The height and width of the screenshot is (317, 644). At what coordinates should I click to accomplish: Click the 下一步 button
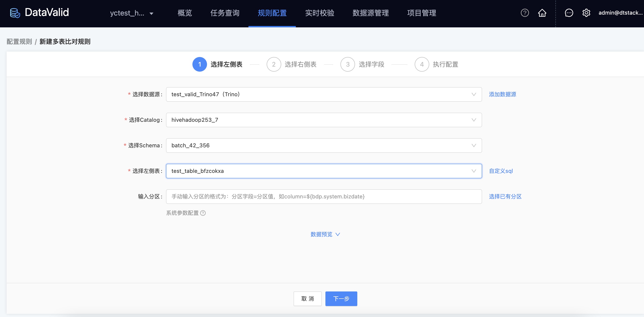341,299
